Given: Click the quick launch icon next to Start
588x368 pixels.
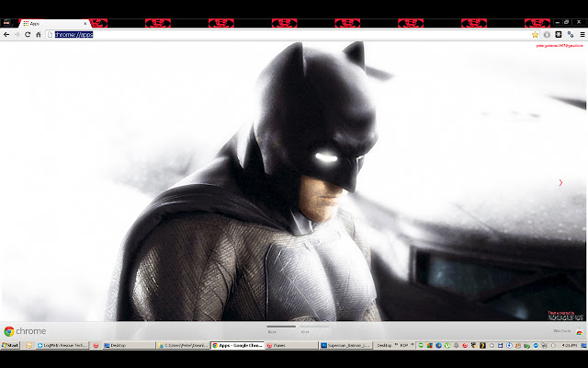Looking at the screenshot, I should 28,346.
